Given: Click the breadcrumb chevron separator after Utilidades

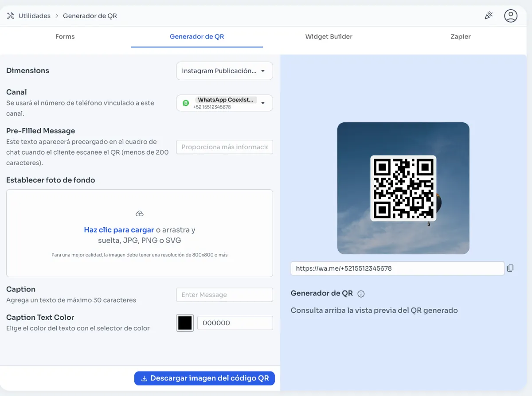Looking at the screenshot, I should click(x=57, y=16).
